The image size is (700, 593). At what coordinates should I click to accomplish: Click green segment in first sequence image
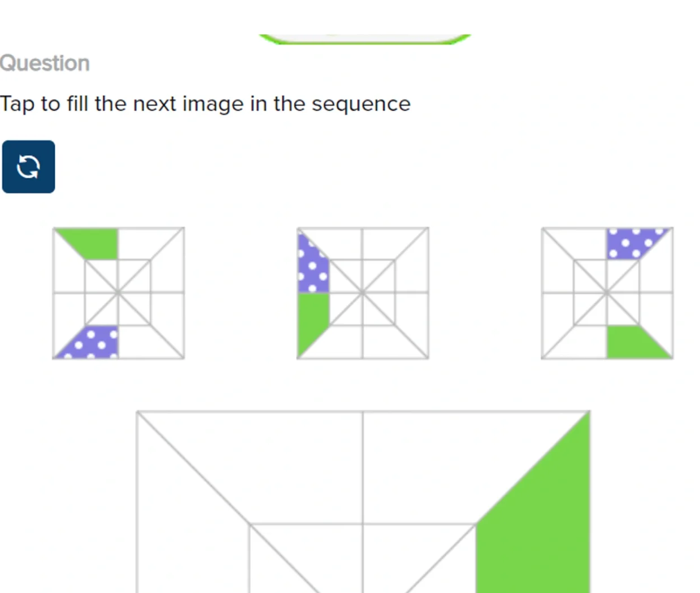coord(95,241)
